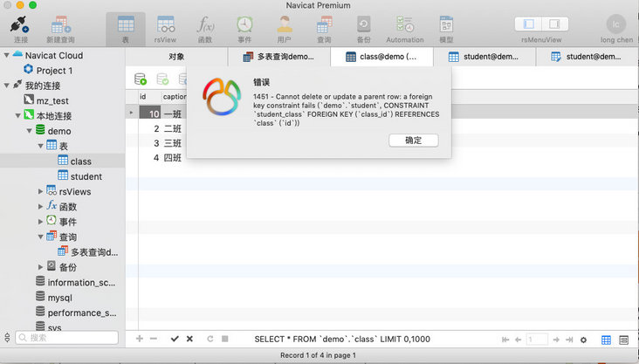
Task: Collapse the 我的连接 tree node
Action: pyautogui.click(x=7, y=86)
